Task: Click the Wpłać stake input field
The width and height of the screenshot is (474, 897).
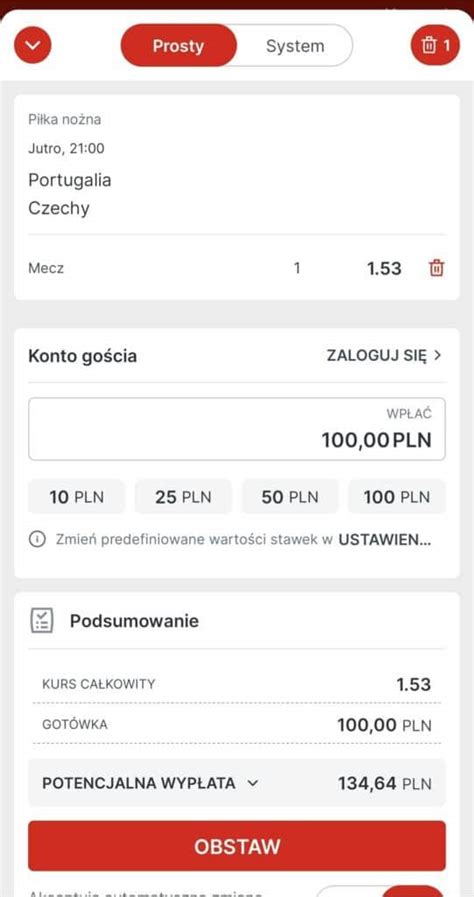Action: tap(237, 428)
